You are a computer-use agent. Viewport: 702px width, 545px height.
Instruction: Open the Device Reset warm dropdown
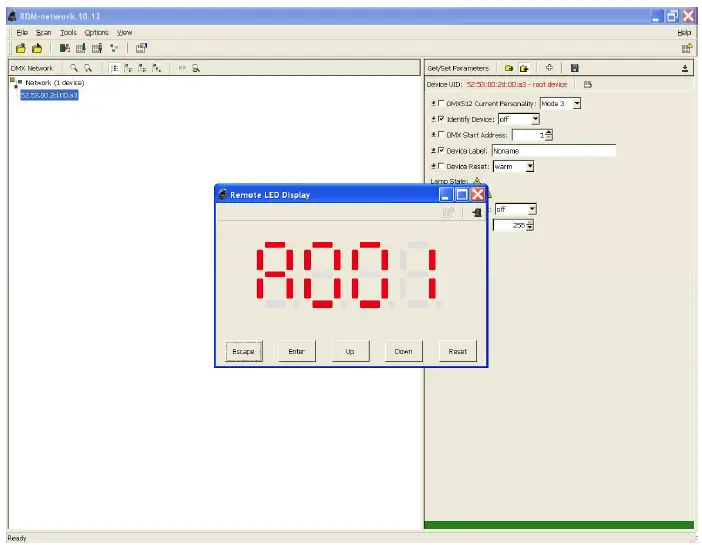coord(530,166)
